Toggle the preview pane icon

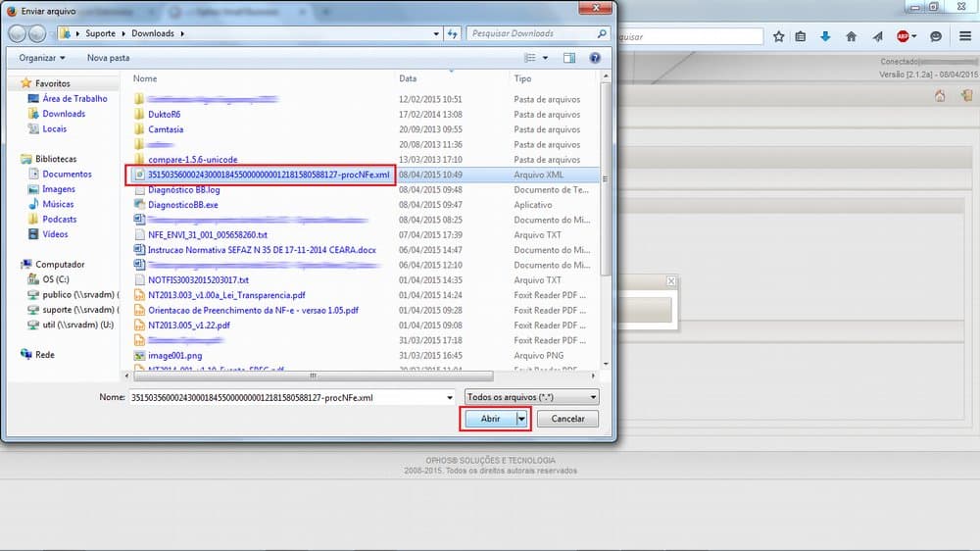[x=568, y=58]
